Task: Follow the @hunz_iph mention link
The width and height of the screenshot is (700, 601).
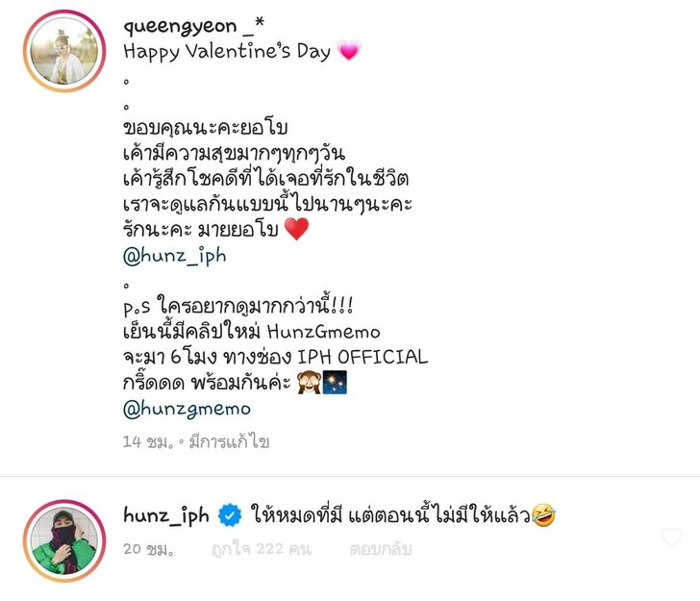Action: click(175, 257)
